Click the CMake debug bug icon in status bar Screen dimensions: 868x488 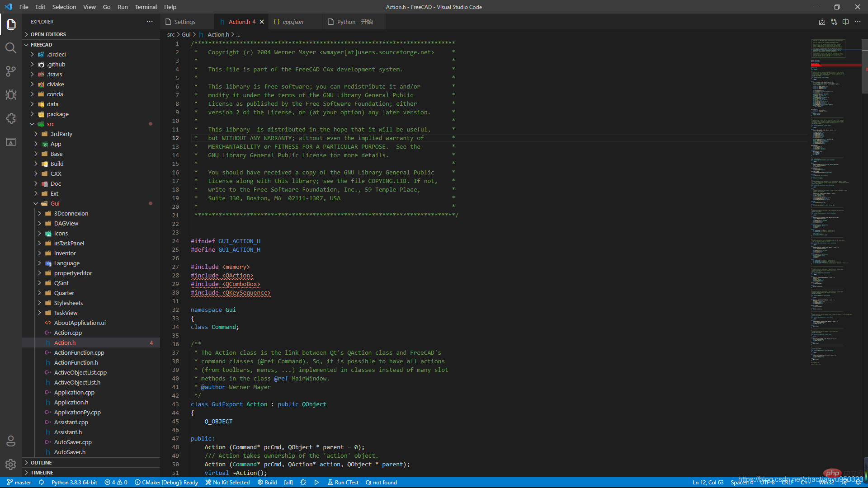[303, 482]
